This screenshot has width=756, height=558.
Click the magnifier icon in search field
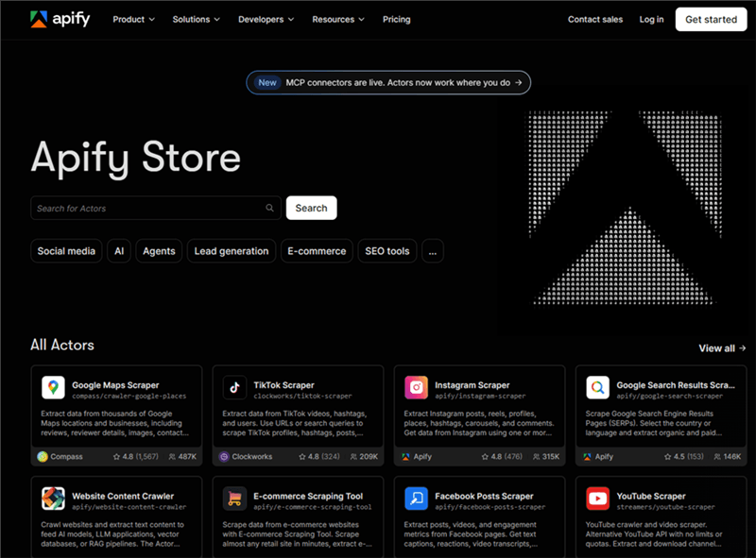269,208
